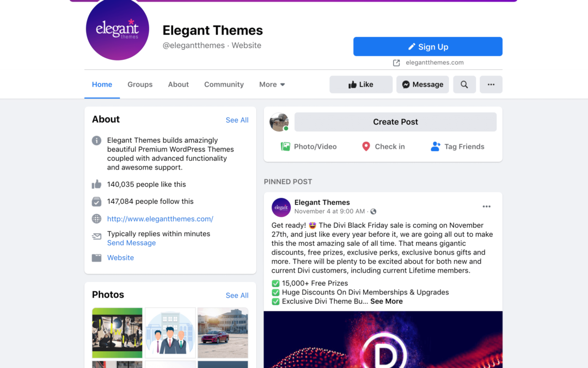Click the 140,035 people like this text
The width and height of the screenshot is (588, 368).
(x=146, y=184)
